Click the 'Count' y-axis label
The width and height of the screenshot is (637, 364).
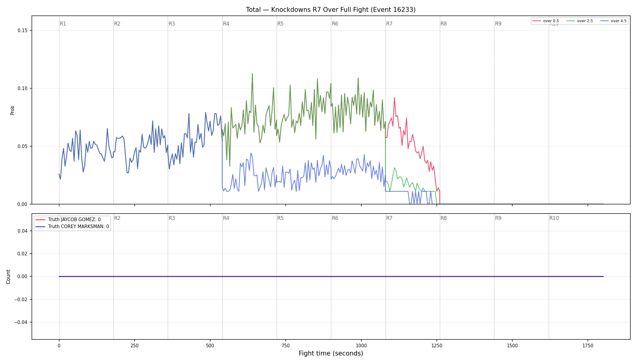(8, 277)
